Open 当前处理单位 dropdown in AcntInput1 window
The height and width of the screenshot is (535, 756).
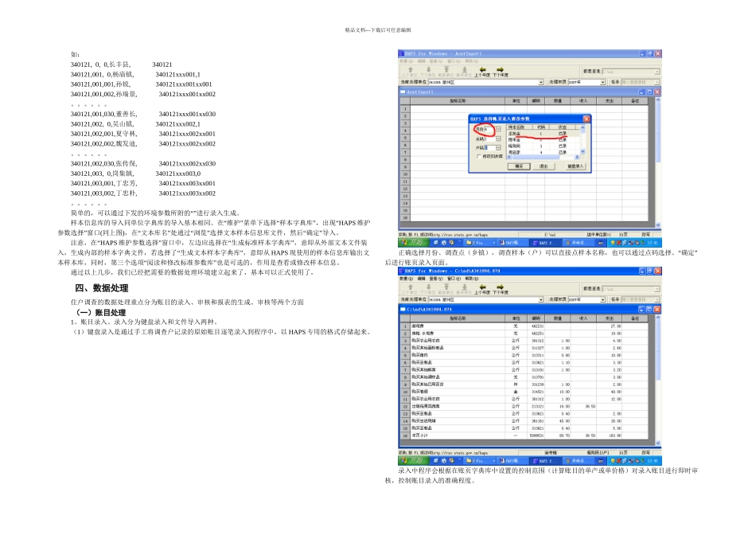pyautogui.click(x=541, y=83)
